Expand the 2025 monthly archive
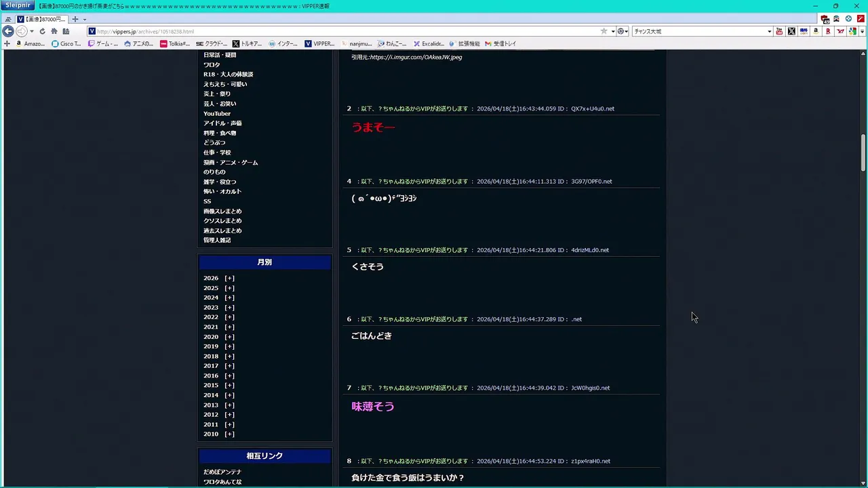868x488 pixels. click(x=229, y=288)
